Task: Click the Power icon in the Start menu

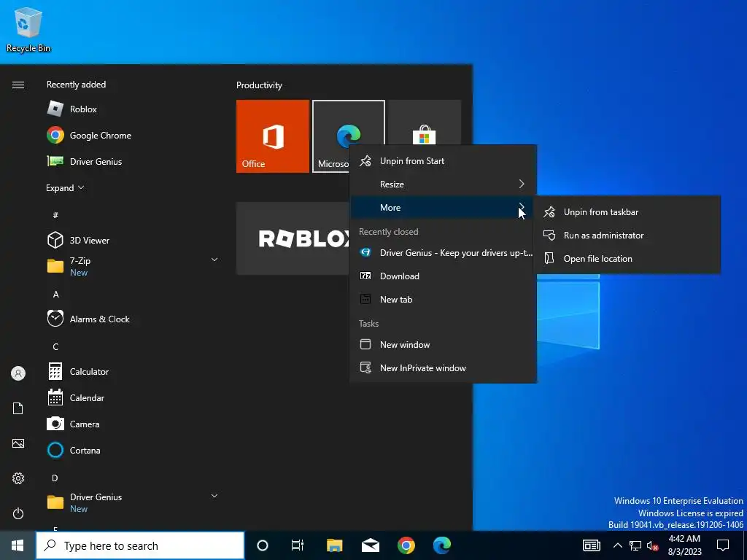Action: click(18, 513)
